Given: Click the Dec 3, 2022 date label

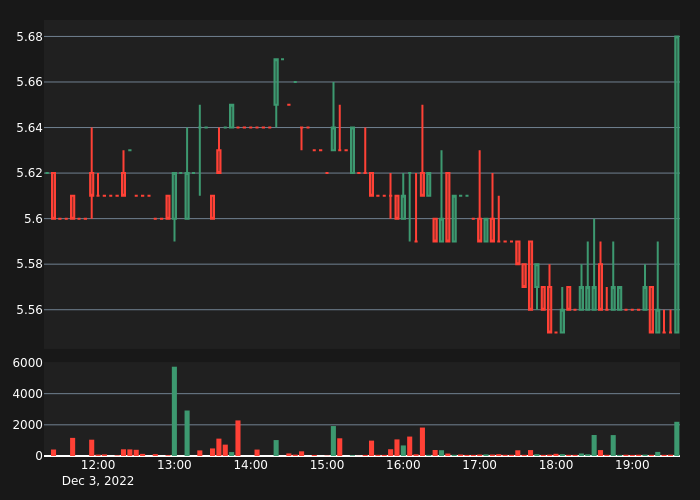Looking at the screenshot, I should tap(98, 481).
